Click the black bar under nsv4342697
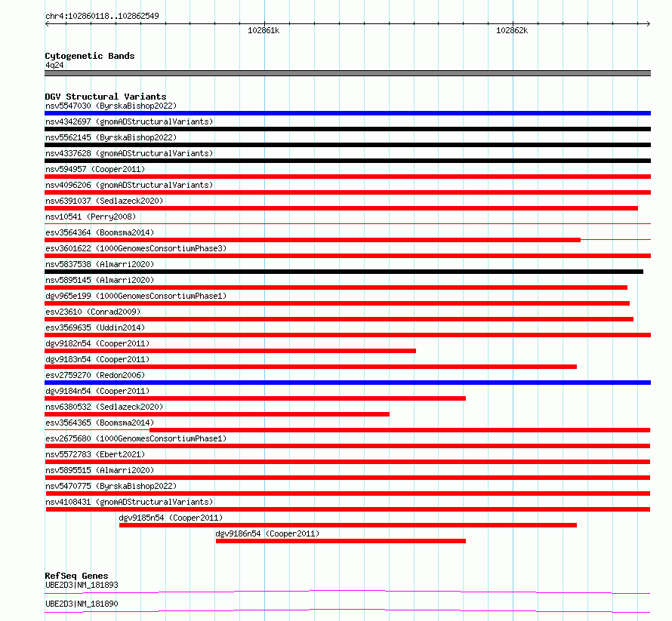The height and width of the screenshot is (621, 672). pos(347,129)
